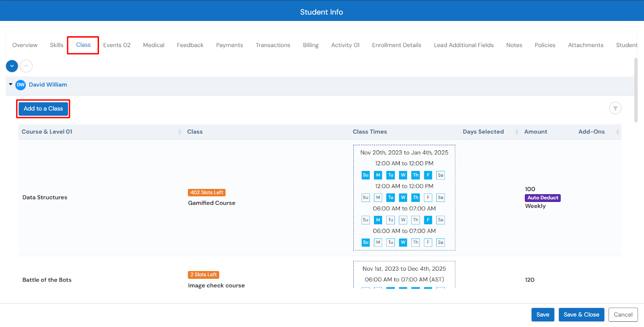Click the 2 Slots Left badge
The image size is (644, 327).
click(x=203, y=275)
